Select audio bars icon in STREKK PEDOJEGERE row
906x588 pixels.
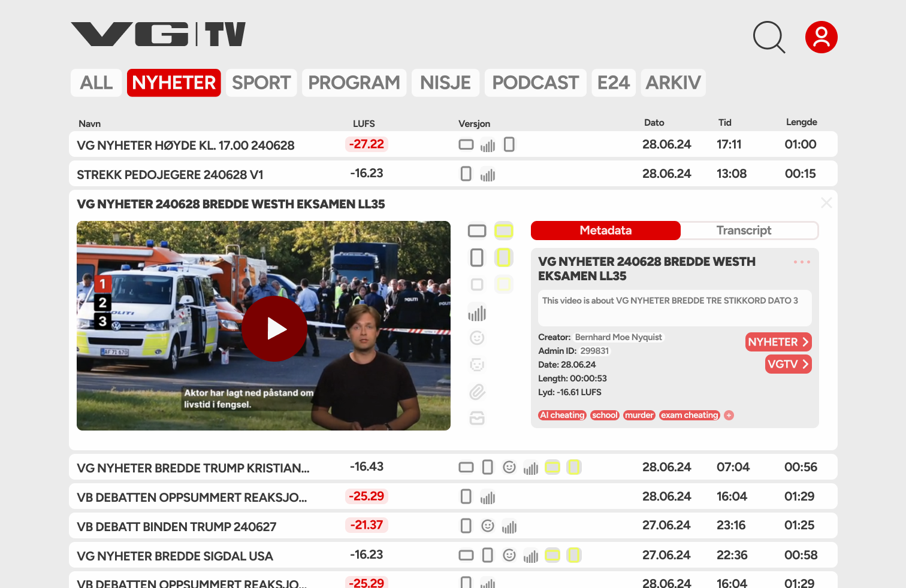tap(488, 174)
